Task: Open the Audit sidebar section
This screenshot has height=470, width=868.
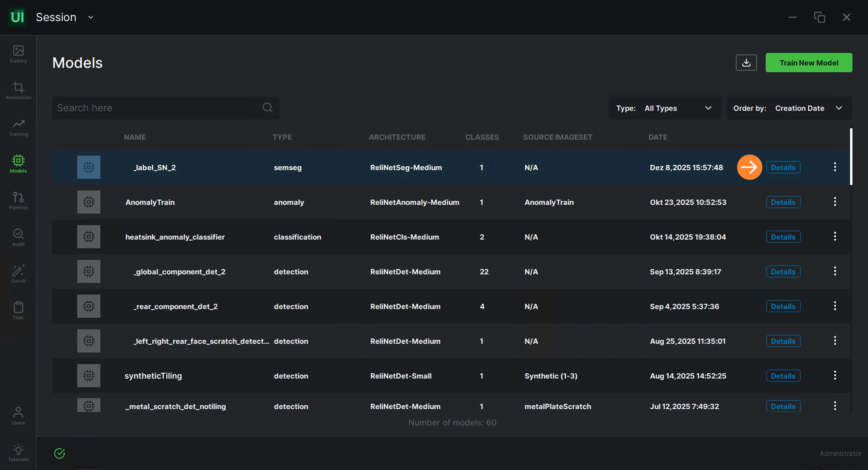Action: (18, 238)
